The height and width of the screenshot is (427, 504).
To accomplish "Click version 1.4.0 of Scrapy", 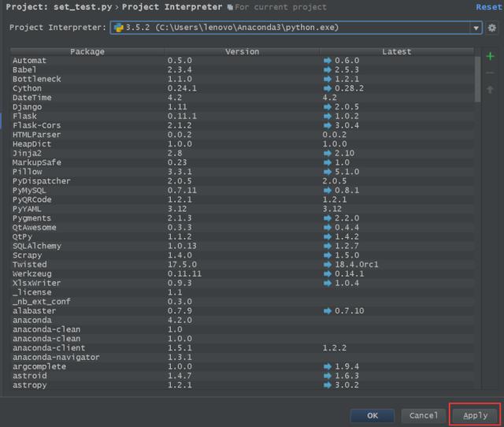I will point(180,255).
